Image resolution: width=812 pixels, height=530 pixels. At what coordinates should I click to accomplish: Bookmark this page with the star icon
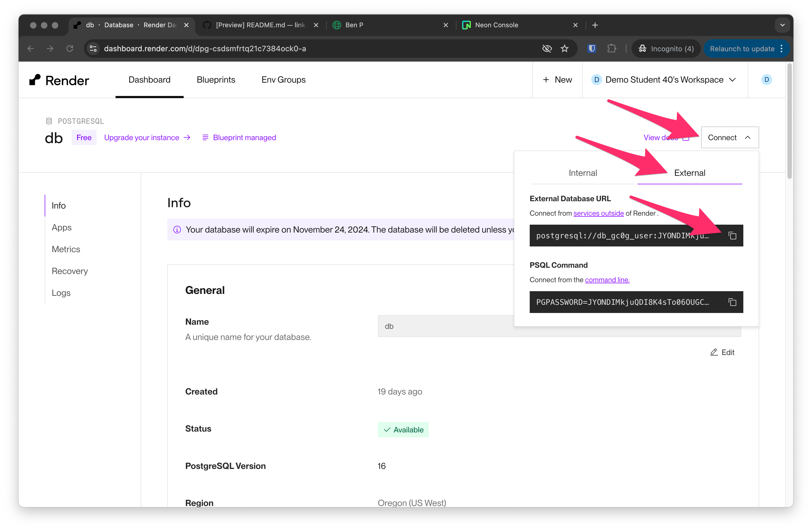(x=565, y=49)
